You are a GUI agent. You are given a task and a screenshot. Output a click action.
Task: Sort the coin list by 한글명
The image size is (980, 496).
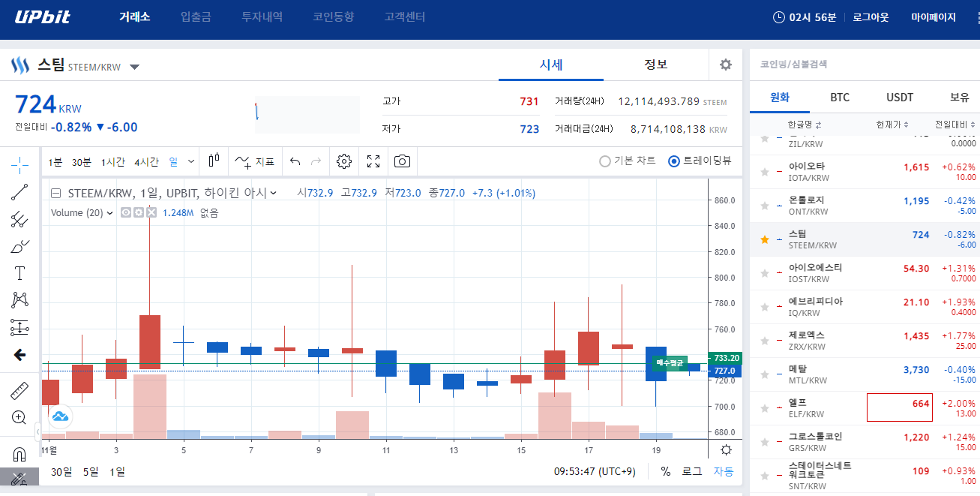pos(805,125)
